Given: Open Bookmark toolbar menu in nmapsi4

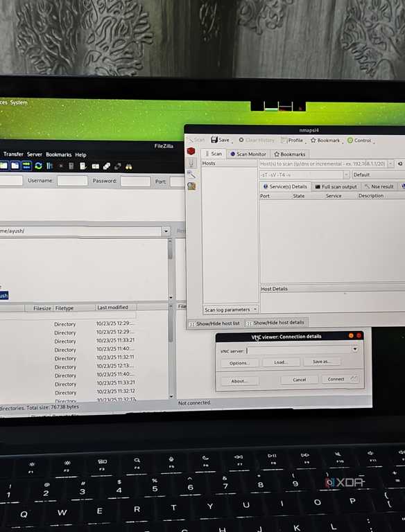Looking at the screenshot, I should coord(325,141).
